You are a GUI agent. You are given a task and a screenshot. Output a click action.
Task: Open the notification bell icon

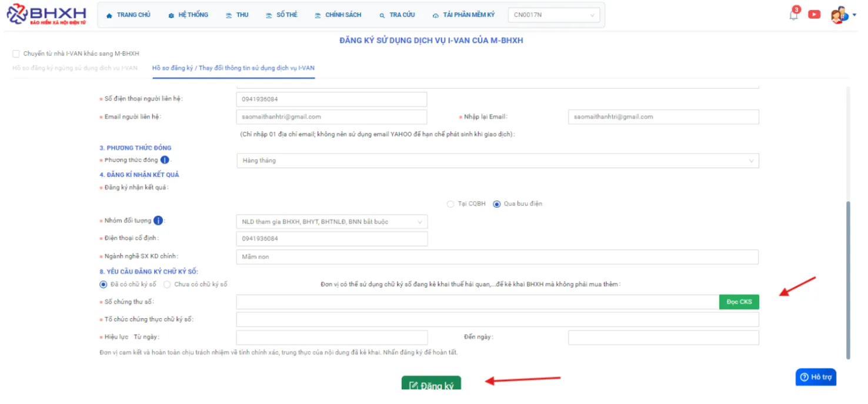click(794, 15)
